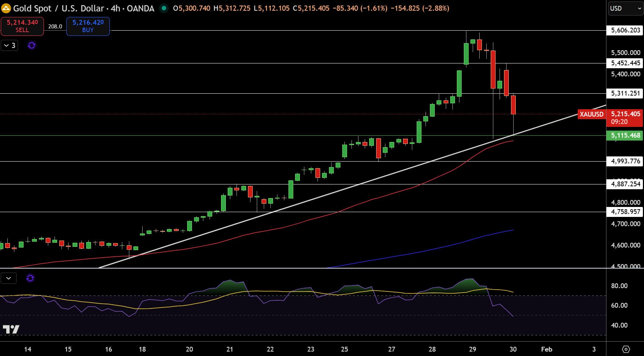Click the 27 date label on time axis

[392, 349]
